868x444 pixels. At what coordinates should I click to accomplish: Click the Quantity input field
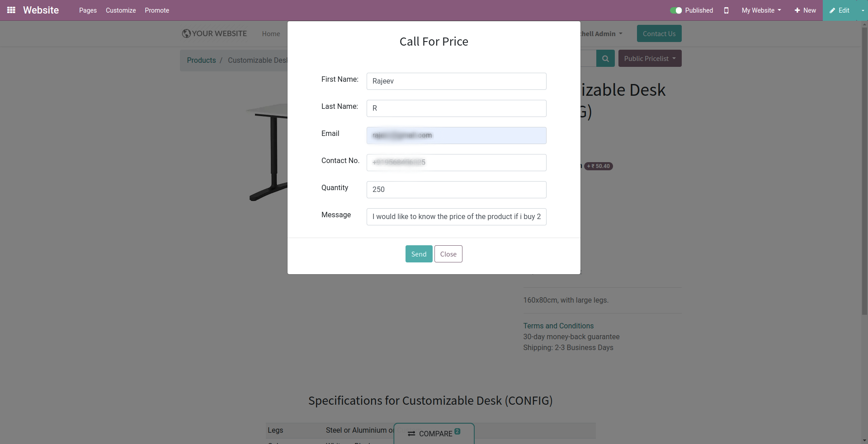pos(456,190)
